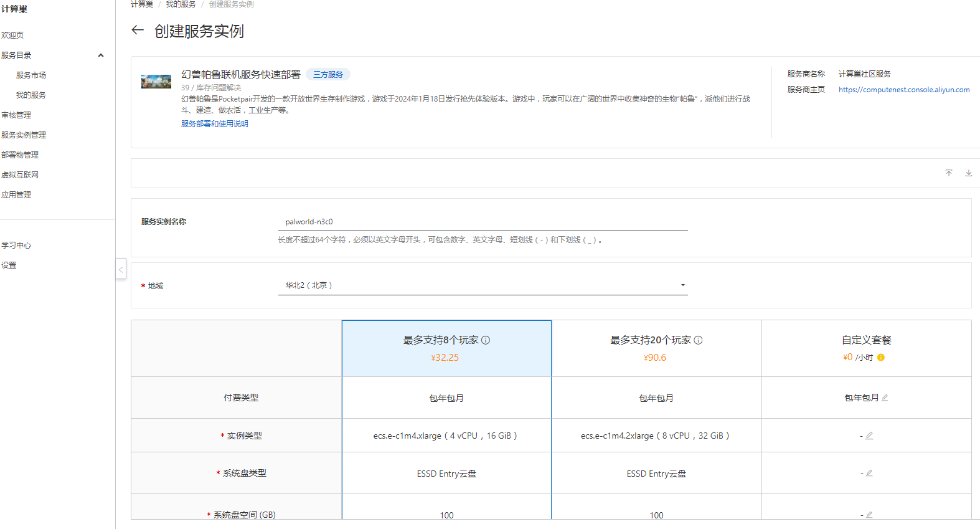The height and width of the screenshot is (529, 980).
Task: Click the scroll-to-top arrow icon
Action: point(949,173)
